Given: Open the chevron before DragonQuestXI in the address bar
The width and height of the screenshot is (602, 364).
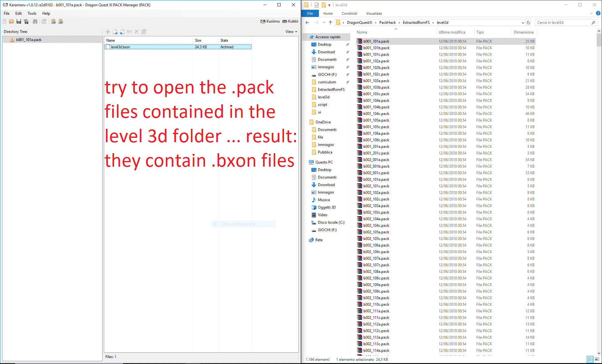Looking at the screenshot, I should 344,23.
